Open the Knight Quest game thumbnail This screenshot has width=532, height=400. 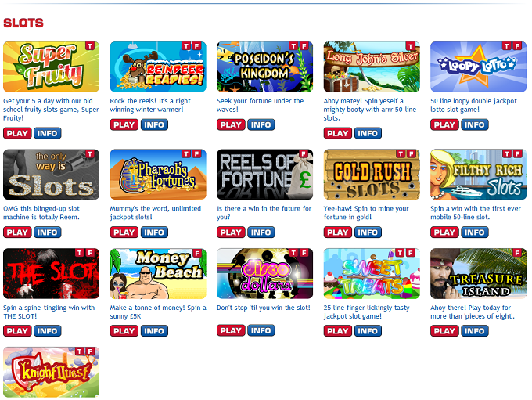(51, 372)
